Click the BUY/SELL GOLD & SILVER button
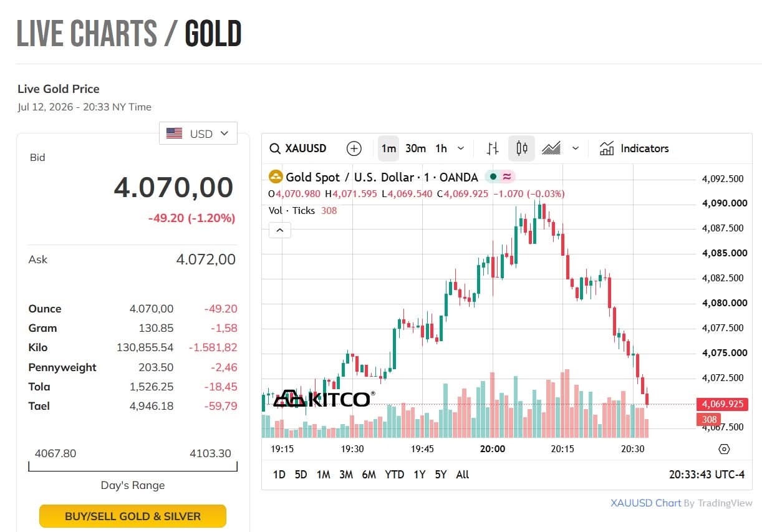The image size is (762, 532). pos(133,516)
